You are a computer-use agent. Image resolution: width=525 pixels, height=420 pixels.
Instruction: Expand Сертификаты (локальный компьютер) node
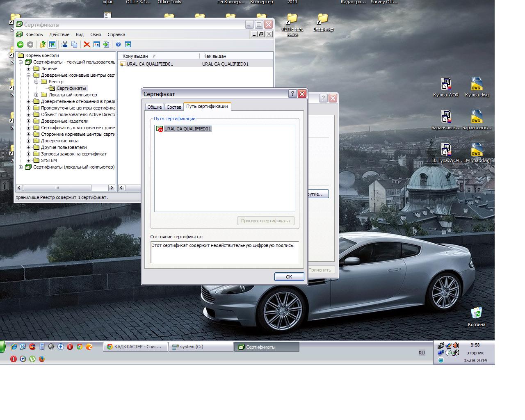[21, 167]
